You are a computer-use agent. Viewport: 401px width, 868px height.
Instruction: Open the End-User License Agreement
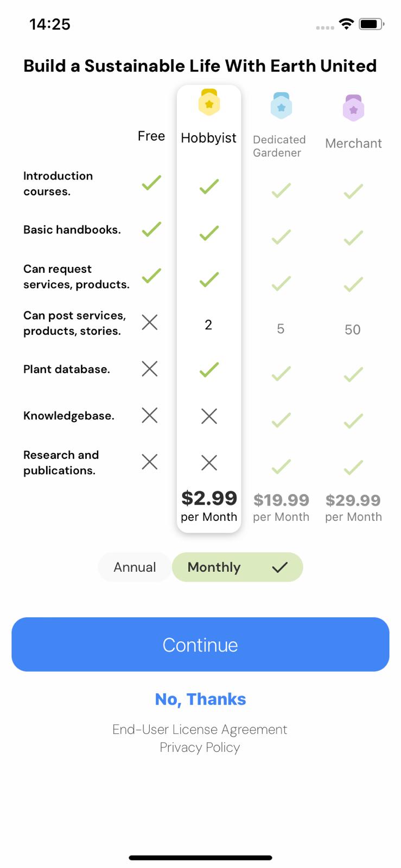[x=200, y=729]
